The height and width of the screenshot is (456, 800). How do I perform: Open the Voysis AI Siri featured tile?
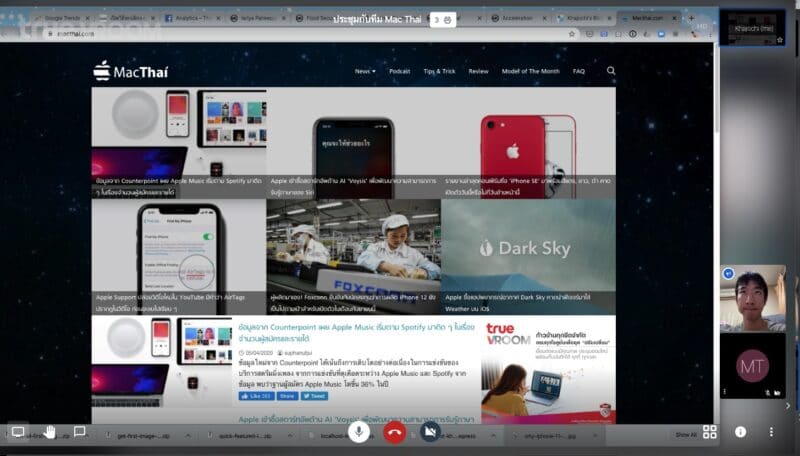click(354, 143)
